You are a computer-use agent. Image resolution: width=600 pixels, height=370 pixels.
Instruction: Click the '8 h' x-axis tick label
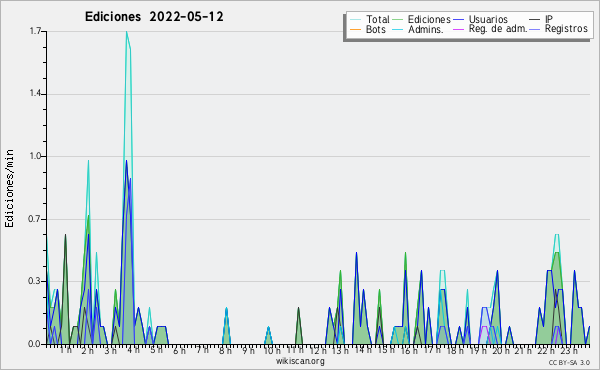225,350
